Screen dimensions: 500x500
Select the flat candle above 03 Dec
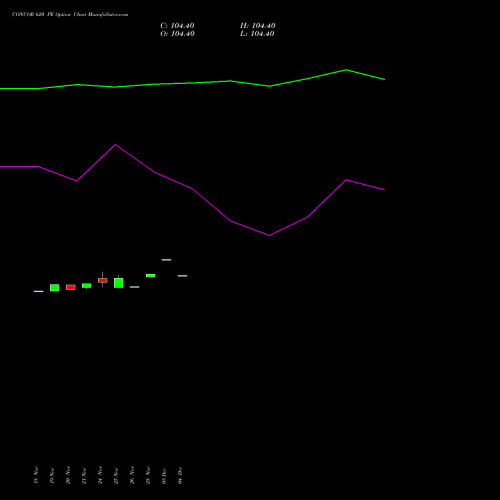(167, 260)
